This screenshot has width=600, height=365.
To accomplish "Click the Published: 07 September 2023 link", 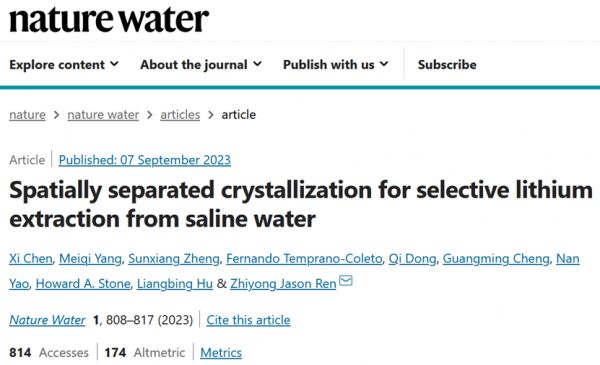I will 145,160.
